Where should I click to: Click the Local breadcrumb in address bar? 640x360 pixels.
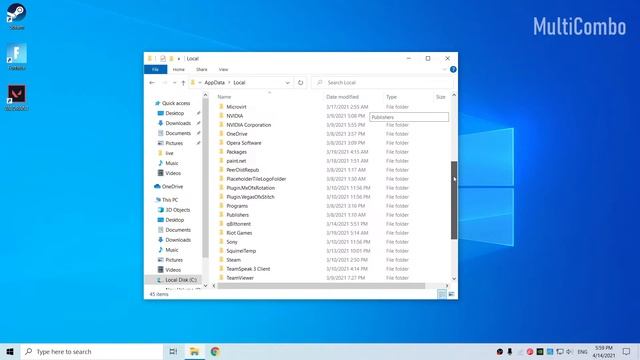239,82
